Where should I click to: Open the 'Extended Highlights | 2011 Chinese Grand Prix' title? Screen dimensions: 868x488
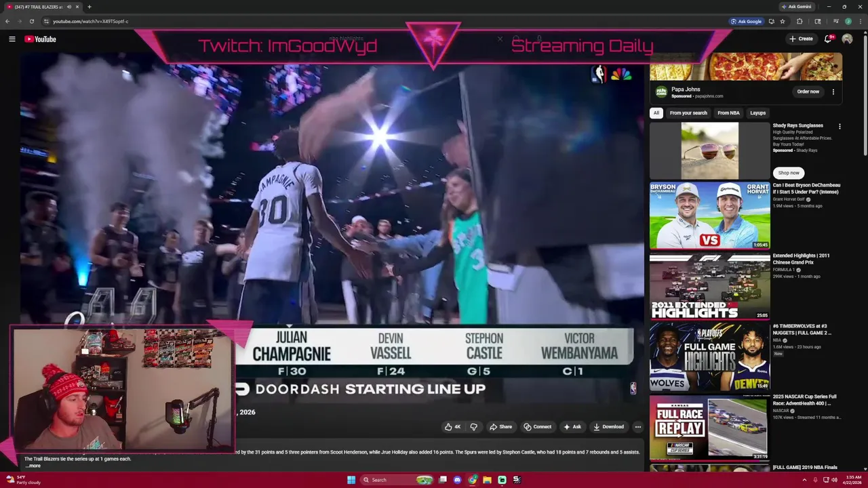801,259
